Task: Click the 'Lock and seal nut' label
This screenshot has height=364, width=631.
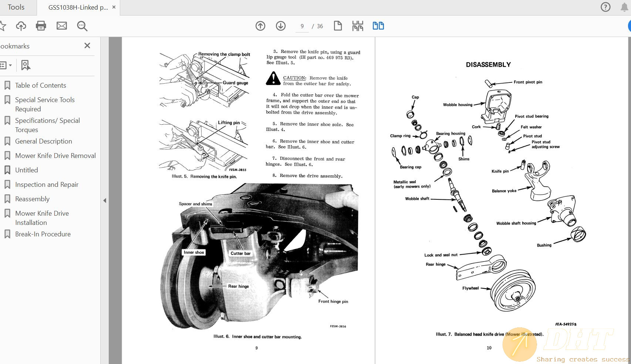Action: coord(441,255)
